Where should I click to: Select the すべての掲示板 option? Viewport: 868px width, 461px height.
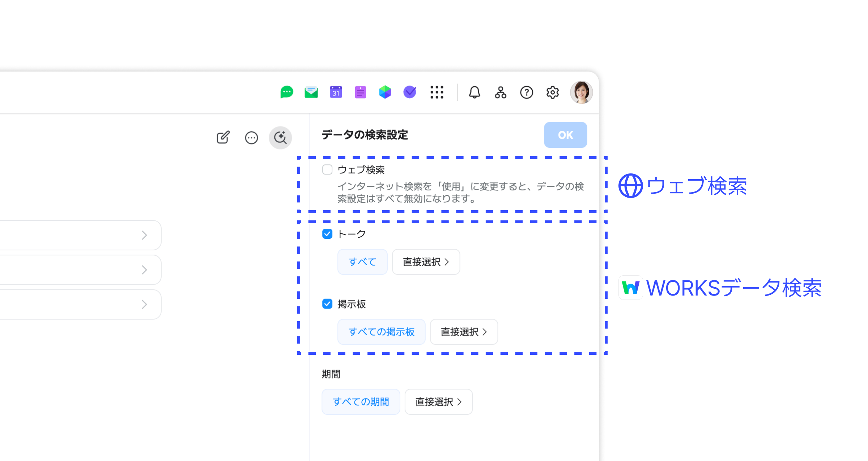click(381, 332)
